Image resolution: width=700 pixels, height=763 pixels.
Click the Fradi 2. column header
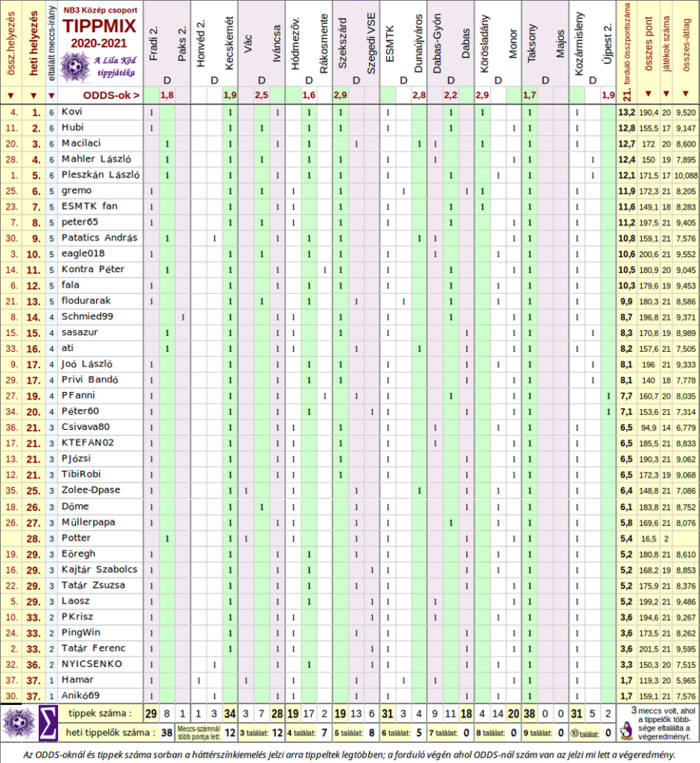(153, 44)
